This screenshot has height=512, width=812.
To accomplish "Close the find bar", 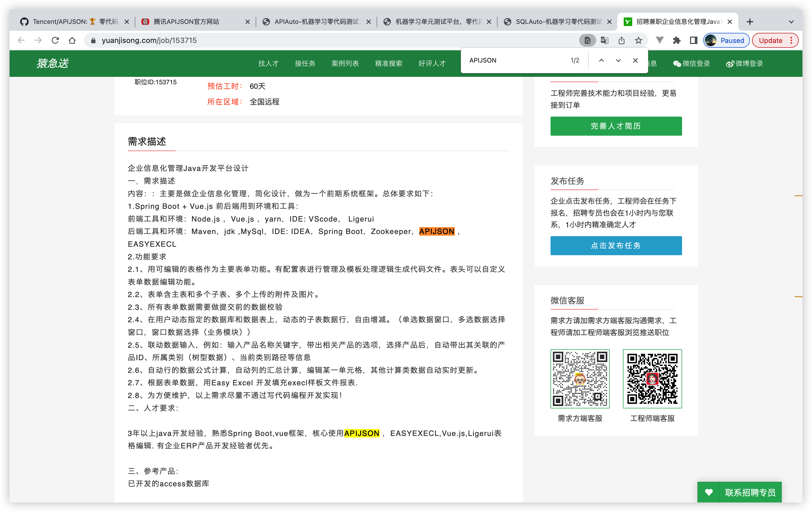I will (635, 60).
